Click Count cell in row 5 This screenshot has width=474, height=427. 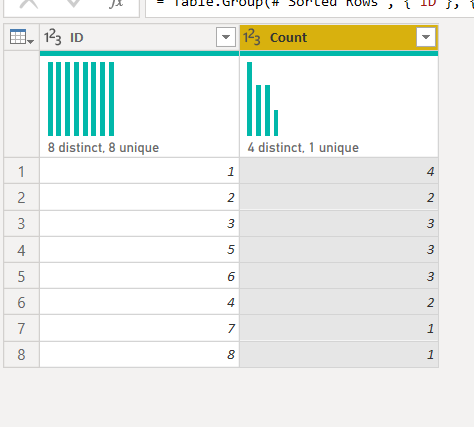[339, 276]
